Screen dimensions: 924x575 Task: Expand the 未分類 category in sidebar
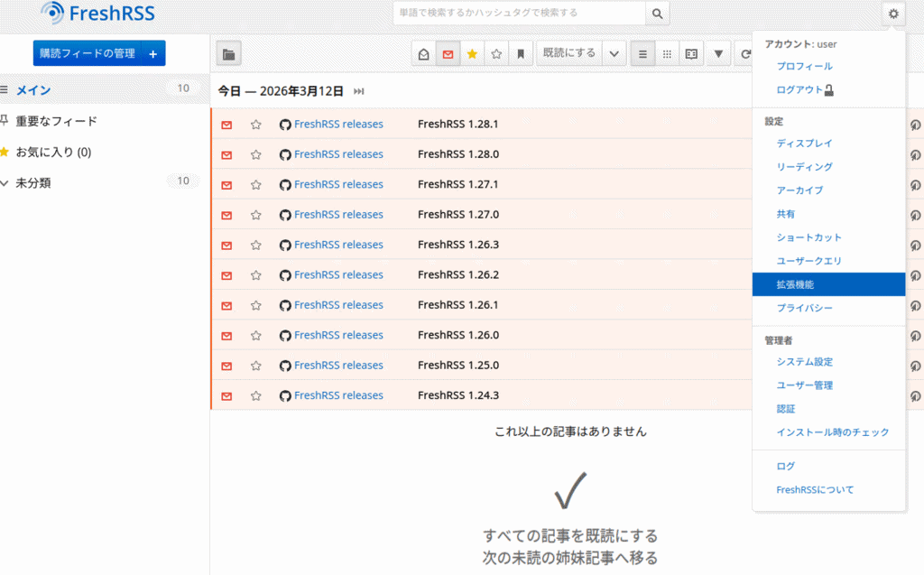(x=5, y=182)
